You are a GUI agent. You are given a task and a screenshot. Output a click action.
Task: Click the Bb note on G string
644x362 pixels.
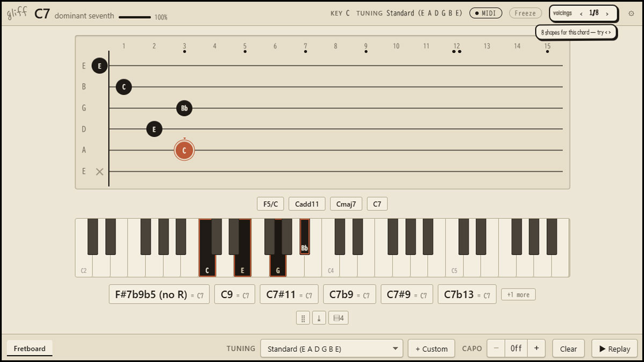pos(184,108)
